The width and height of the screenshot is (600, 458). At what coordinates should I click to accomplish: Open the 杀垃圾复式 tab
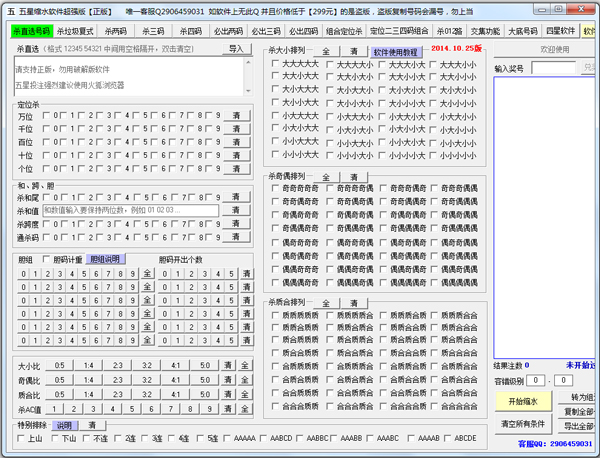pyautogui.click(x=75, y=31)
